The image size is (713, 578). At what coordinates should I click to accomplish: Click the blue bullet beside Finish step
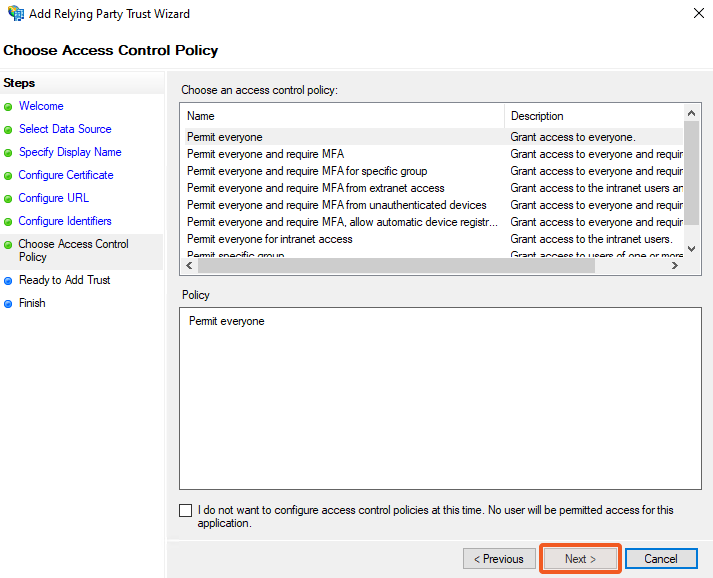(x=8, y=304)
